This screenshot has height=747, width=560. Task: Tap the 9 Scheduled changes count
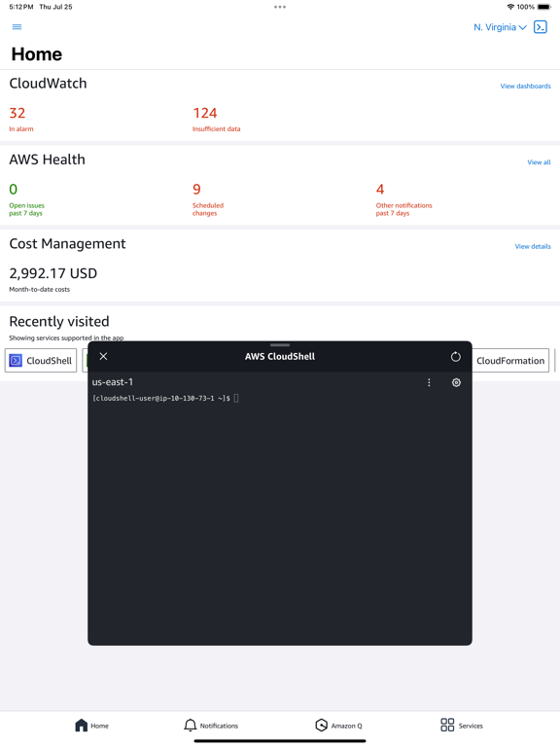(x=208, y=199)
